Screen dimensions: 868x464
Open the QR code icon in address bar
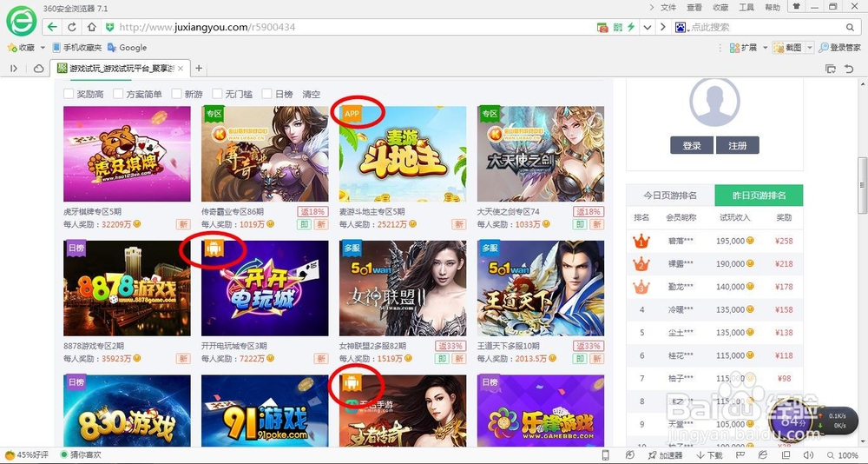617,27
